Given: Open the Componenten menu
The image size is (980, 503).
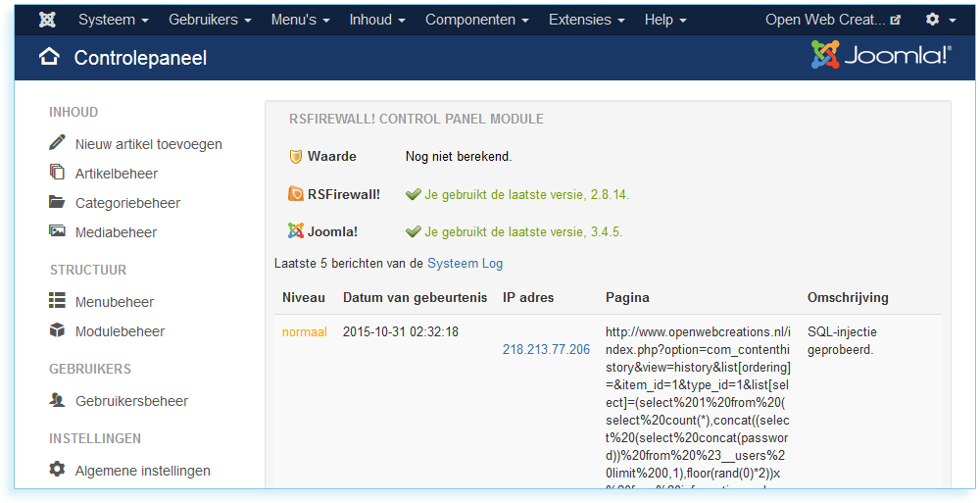Looking at the screenshot, I should tap(477, 20).
